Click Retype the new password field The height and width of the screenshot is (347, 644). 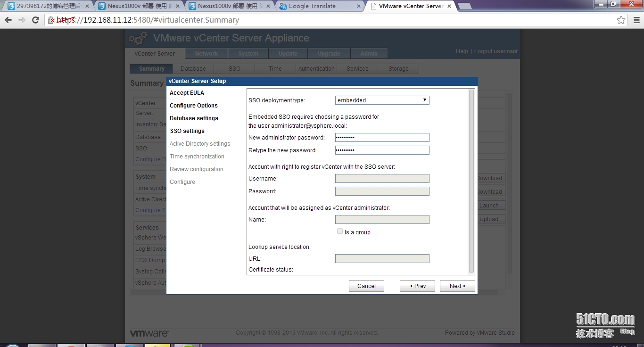382,150
